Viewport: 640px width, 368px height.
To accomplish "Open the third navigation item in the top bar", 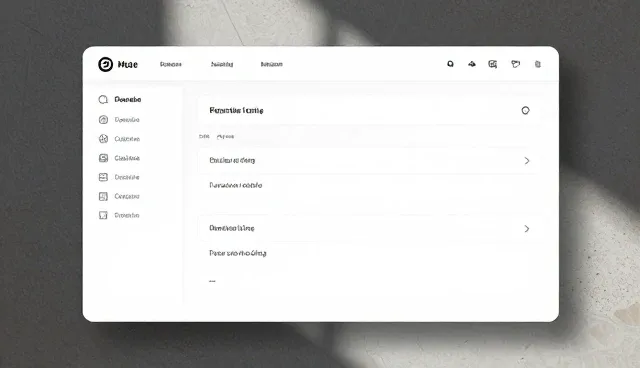I will click(x=271, y=64).
